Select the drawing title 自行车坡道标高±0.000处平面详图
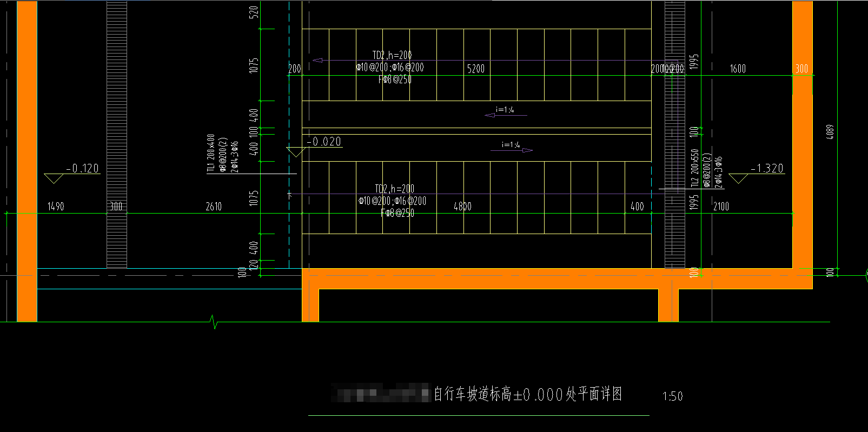 [528, 394]
